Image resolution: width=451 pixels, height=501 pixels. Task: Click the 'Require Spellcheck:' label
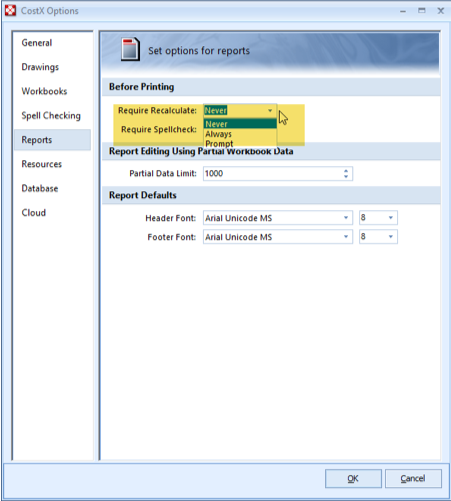click(159, 129)
